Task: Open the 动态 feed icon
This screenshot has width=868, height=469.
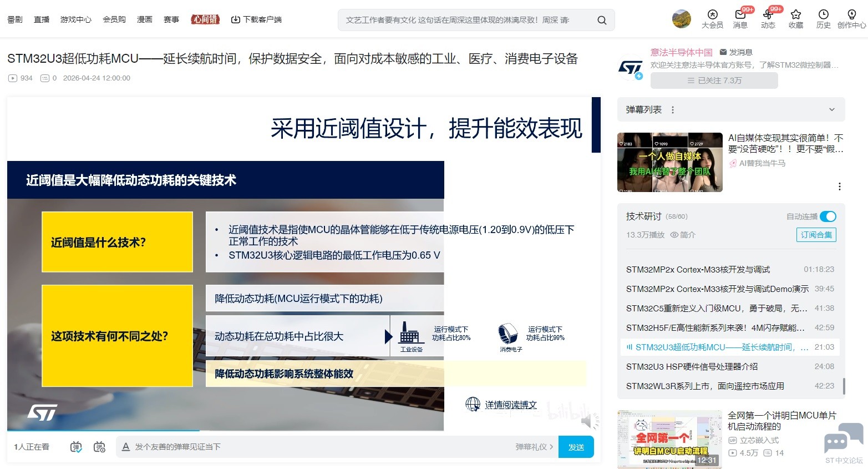Action: (768, 14)
